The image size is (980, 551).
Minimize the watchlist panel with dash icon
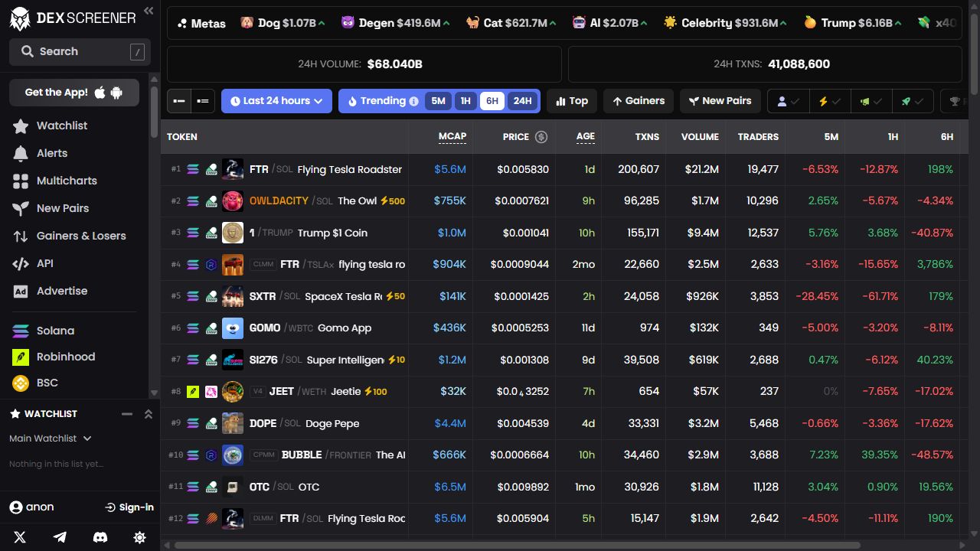coord(127,414)
